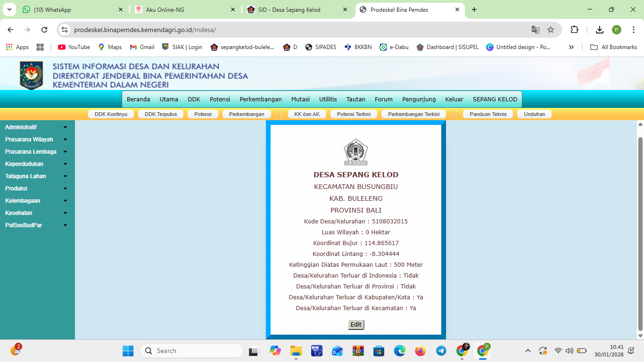
Task: Expand the Administratif sidebar menu
Action: (x=36, y=127)
